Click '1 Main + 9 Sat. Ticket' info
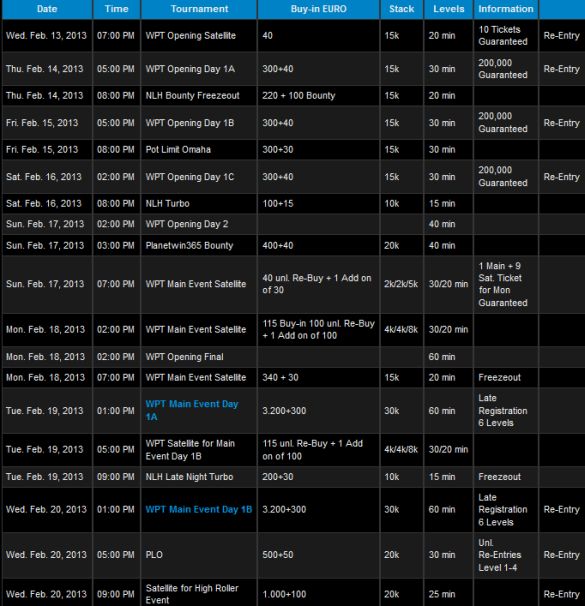Image resolution: width=585 pixels, height=606 pixels. 503,284
